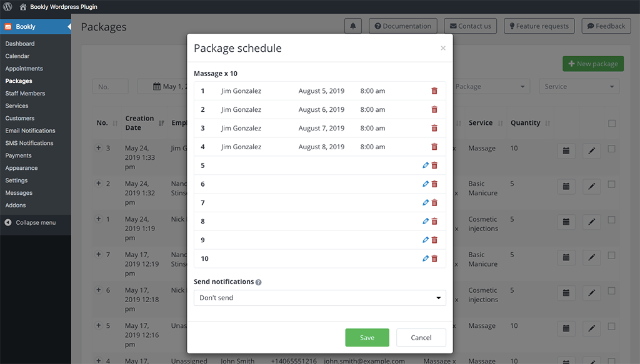
Task: Go to Staff Members in sidebar
Action: pos(25,94)
